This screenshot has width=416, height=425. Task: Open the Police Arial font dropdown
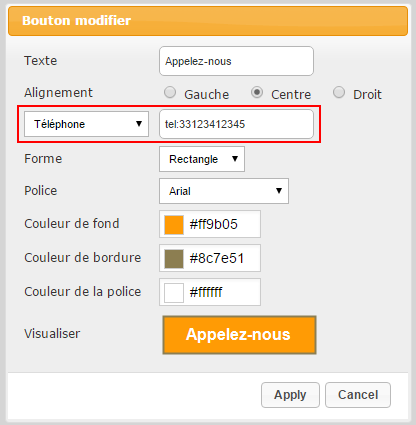pyautogui.click(x=224, y=191)
